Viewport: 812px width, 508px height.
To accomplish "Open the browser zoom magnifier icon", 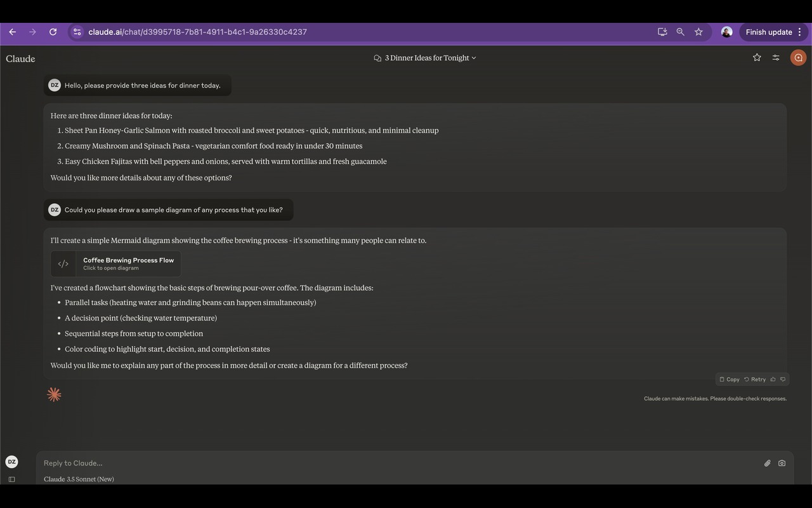I will click(680, 32).
